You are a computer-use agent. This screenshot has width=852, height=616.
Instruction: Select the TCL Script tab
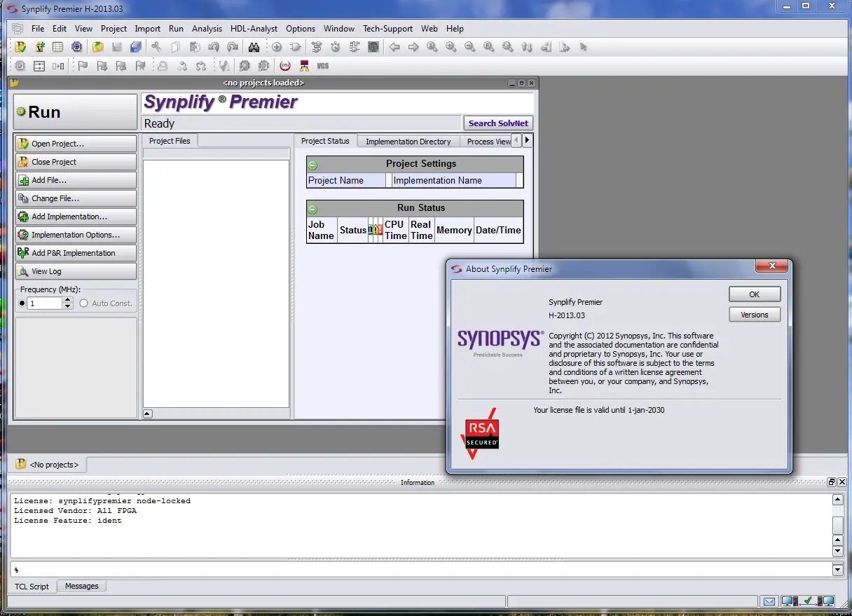(32, 587)
